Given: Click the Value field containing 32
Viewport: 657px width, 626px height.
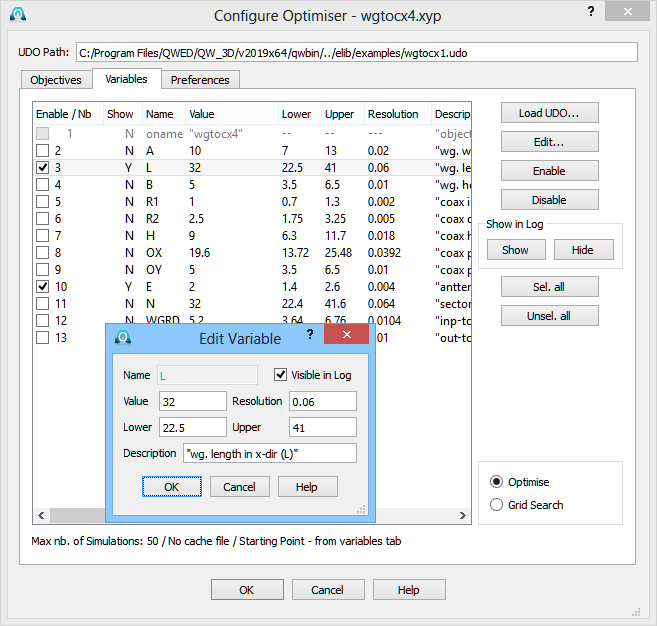Looking at the screenshot, I should pos(193,401).
